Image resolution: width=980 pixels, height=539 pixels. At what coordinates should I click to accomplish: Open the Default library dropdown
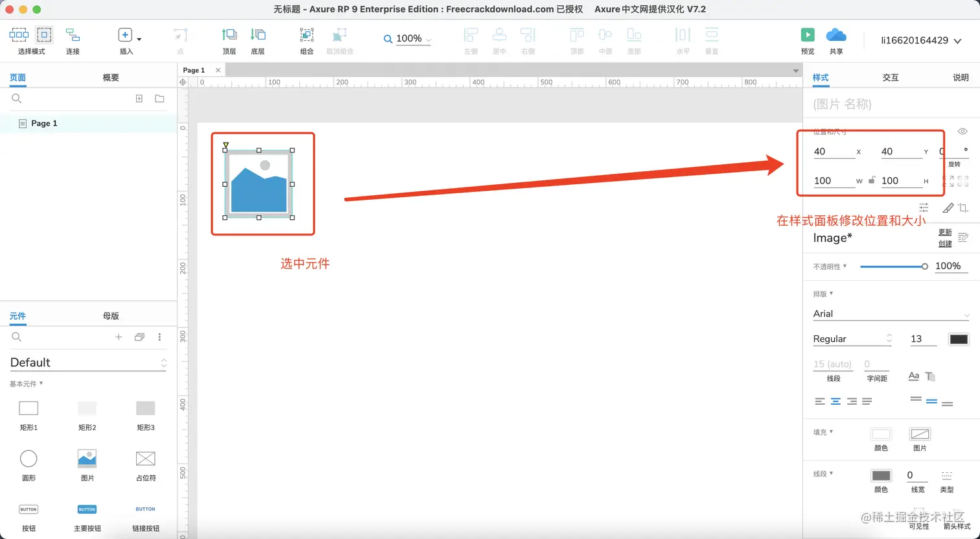pos(88,363)
